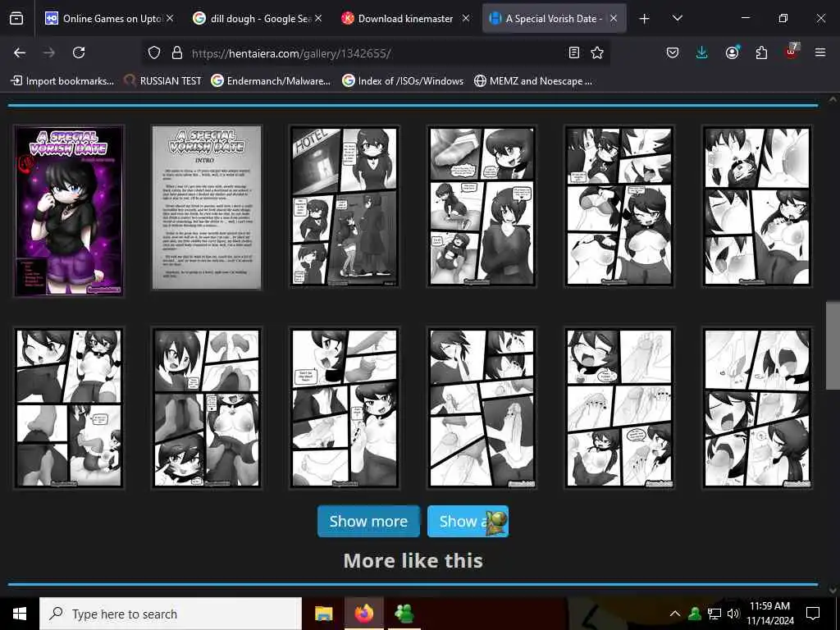Viewport: 840px width, 630px height.
Task: Click the Import bookmarks toolbar entry
Action: (62, 81)
